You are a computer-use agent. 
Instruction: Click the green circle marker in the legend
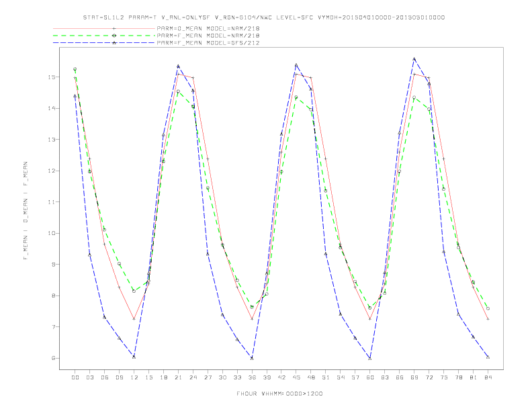[x=114, y=36]
